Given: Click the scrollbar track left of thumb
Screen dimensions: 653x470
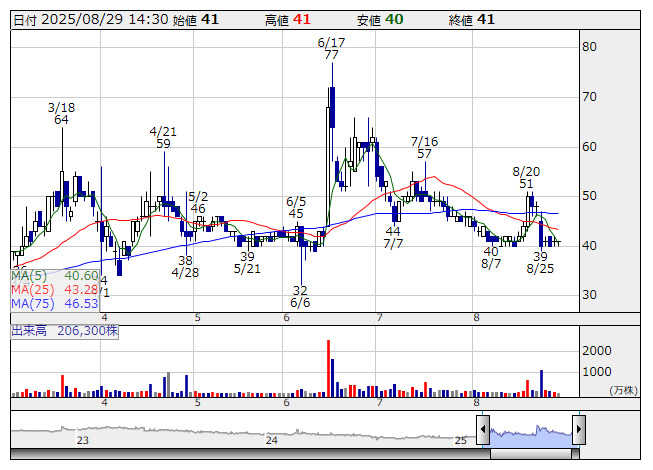Looking at the screenshot, I should (250, 454).
